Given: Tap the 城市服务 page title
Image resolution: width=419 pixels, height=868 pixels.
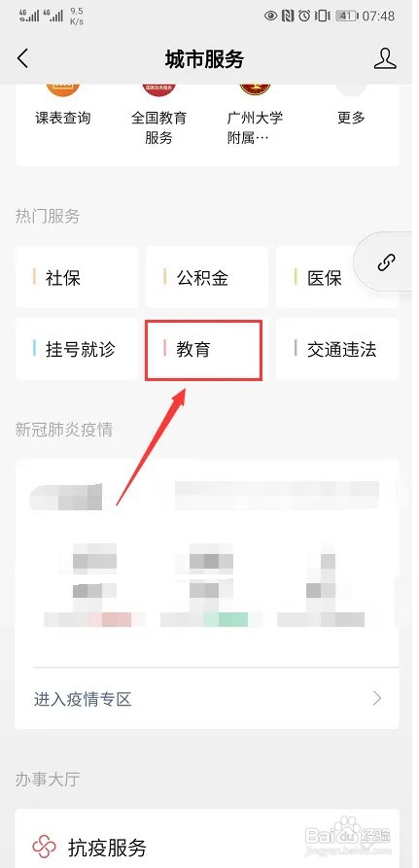Looking at the screenshot, I should tap(204, 59).
